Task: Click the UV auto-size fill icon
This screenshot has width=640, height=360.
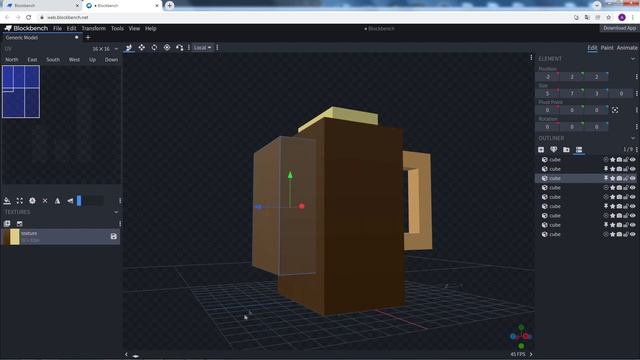Action: pos(7,200)
